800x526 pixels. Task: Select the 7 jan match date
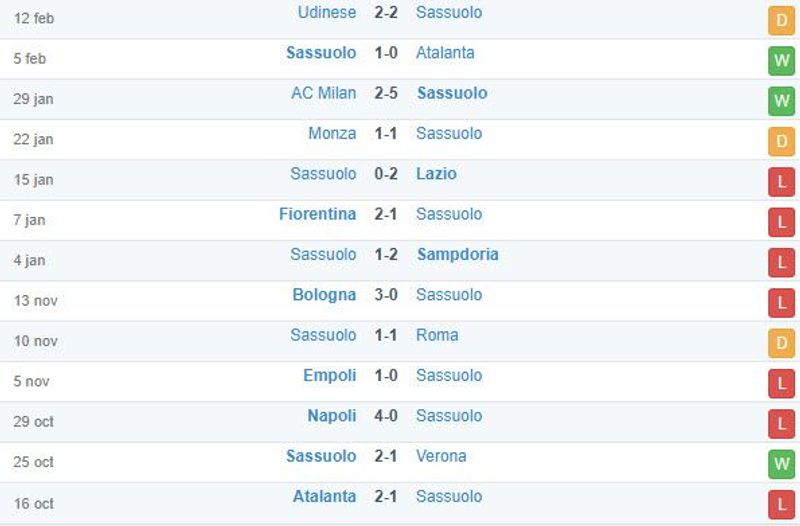pos(29,220)
